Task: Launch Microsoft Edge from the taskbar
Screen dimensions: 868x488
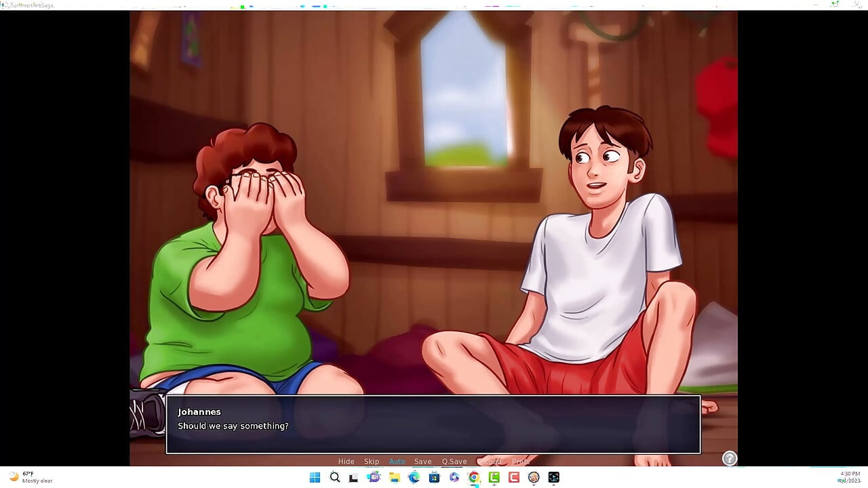Action: [414, 477]
